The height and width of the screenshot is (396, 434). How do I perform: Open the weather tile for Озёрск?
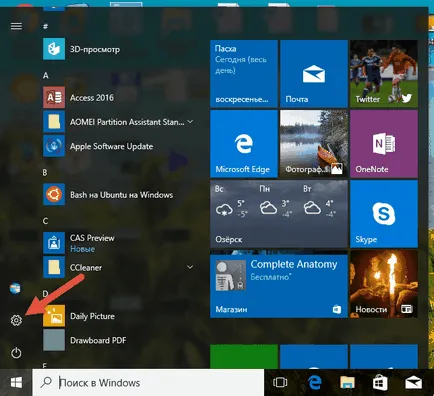279,214
